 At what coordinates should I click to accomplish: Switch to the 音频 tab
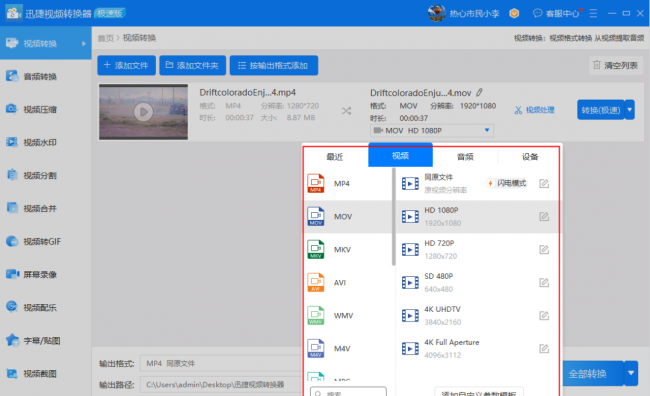point(465,156)
